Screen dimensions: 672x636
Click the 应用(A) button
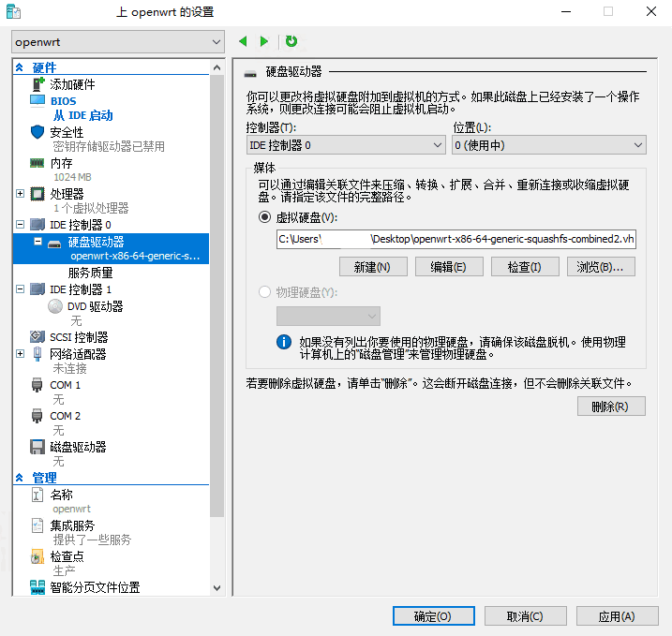click(x=617, y=616)
